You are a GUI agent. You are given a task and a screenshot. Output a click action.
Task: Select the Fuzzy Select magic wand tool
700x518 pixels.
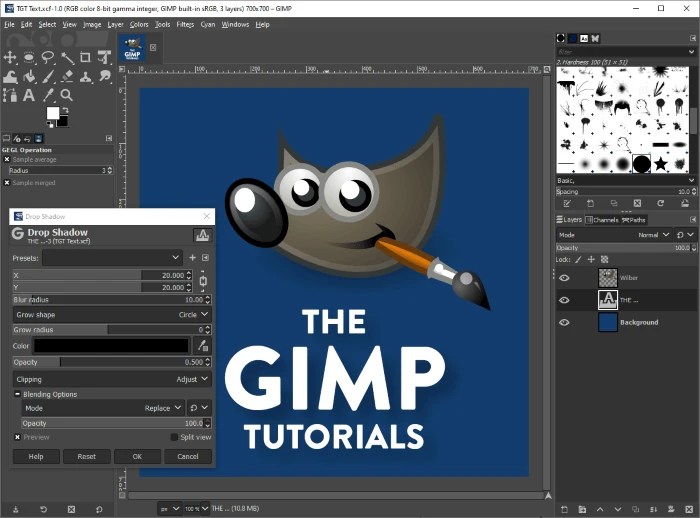click(67, 57)
